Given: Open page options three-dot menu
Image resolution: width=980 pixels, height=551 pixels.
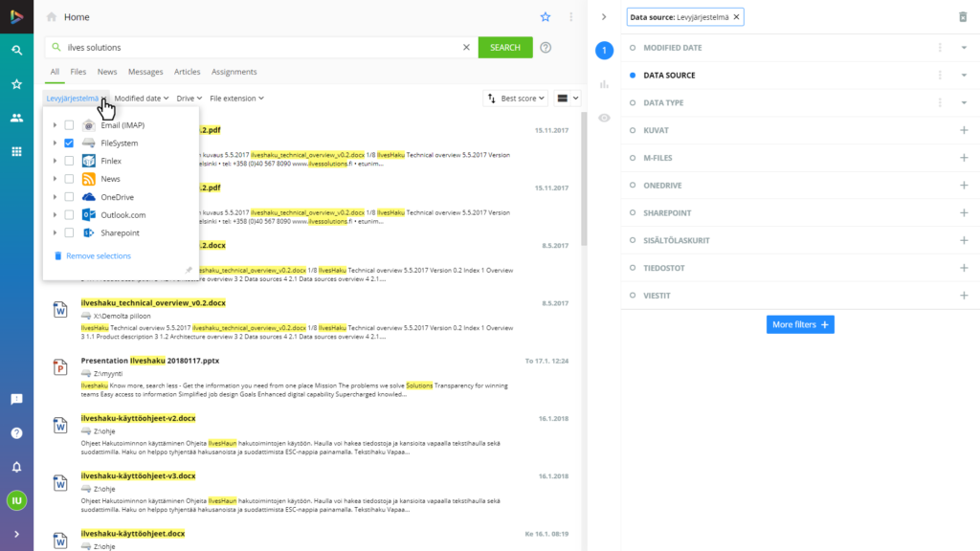Looking at the screenshot, I should point(570,17).
